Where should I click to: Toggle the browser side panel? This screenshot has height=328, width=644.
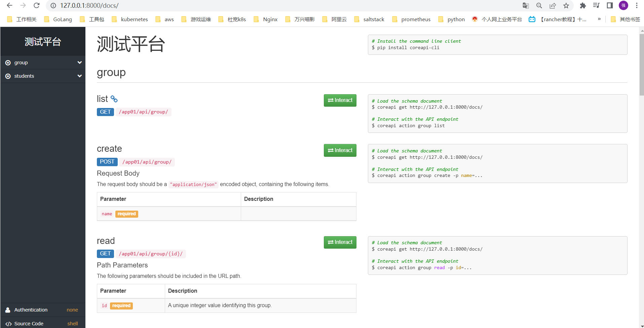[x=610, y=5]
